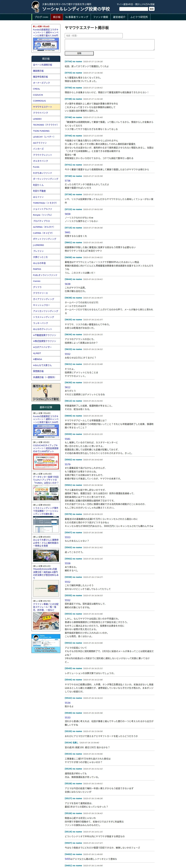Open the TECROWD（テクラウド）board
This screenshot has width=186, height=868.
click(46, 125)
